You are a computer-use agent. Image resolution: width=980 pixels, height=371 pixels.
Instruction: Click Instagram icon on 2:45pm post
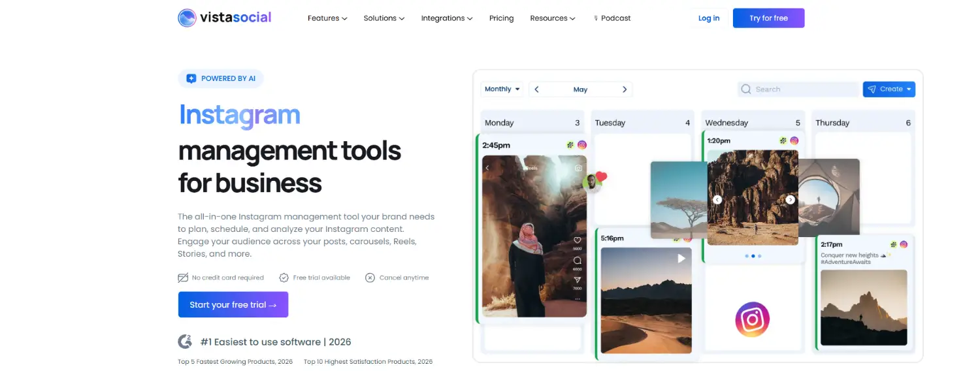coord(581,145)
